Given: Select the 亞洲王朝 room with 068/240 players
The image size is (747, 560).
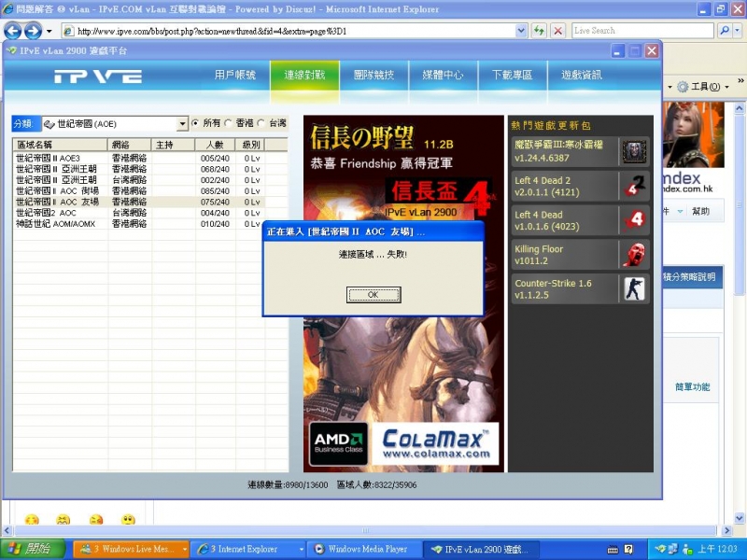Looking at the screenshot, I should (138, 169).
